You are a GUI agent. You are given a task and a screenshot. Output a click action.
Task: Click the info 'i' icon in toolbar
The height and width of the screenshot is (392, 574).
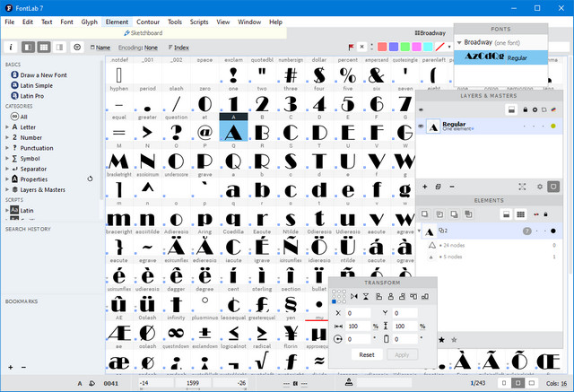10,47
